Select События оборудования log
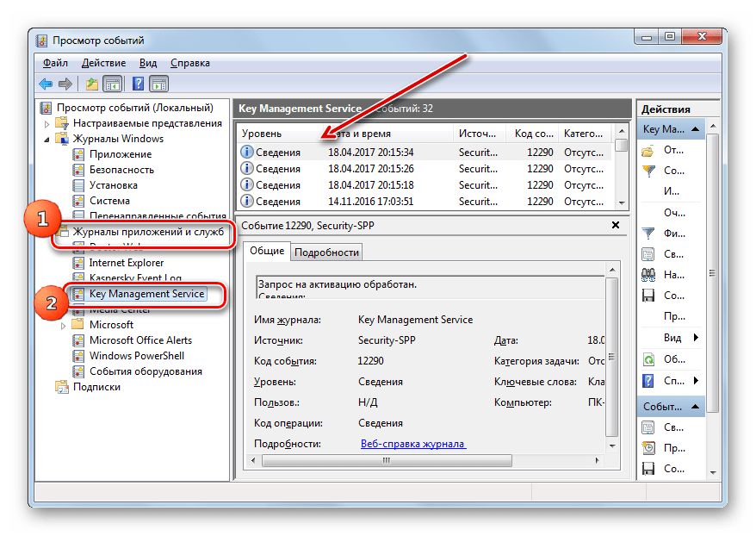The image size is (756, 536). (x=146, y=371)
